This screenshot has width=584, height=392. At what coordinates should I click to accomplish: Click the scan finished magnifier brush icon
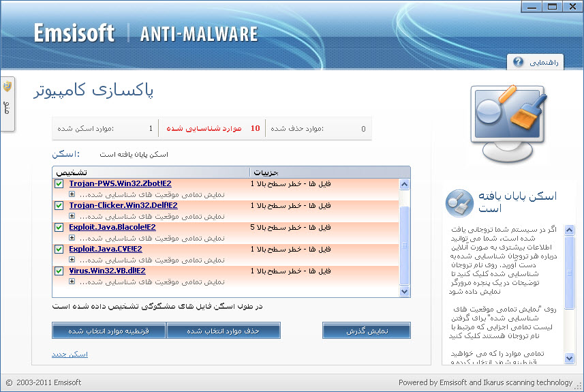tap(459, 203)
